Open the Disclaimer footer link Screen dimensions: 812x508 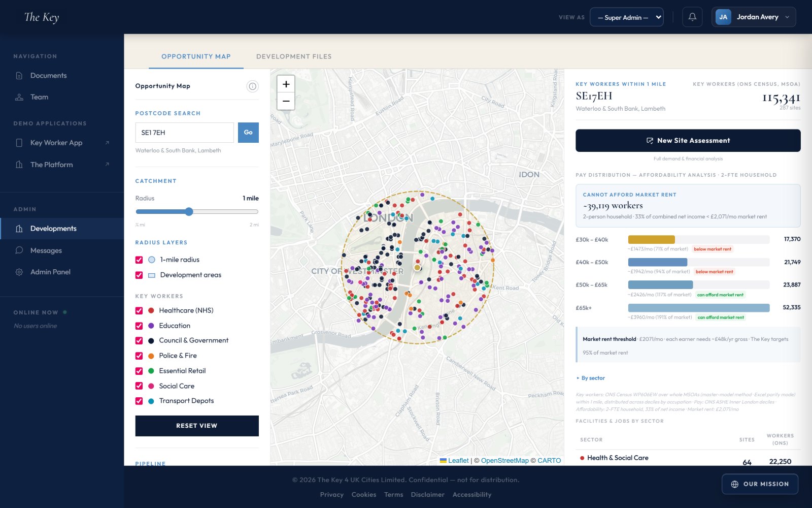(428, 495)
